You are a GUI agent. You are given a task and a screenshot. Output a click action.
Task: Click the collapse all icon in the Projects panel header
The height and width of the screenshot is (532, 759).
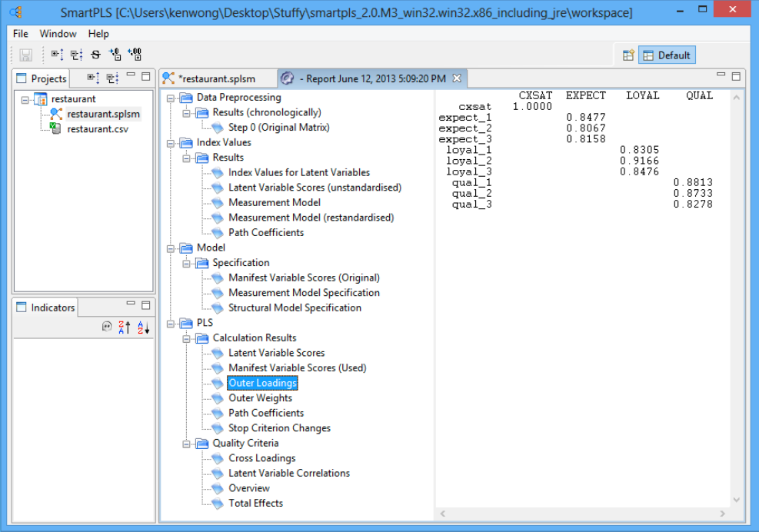112,78
